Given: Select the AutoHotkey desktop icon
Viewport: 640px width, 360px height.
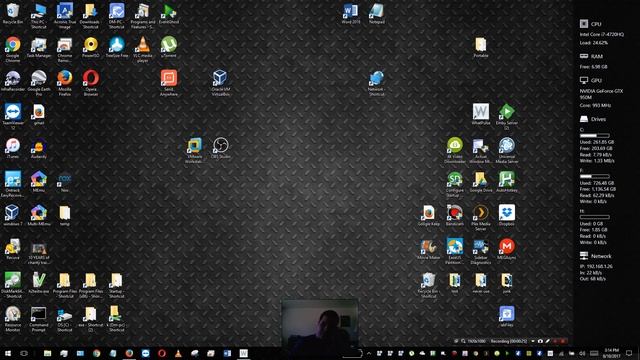Looking at the screenshot, I should (507, 182).
